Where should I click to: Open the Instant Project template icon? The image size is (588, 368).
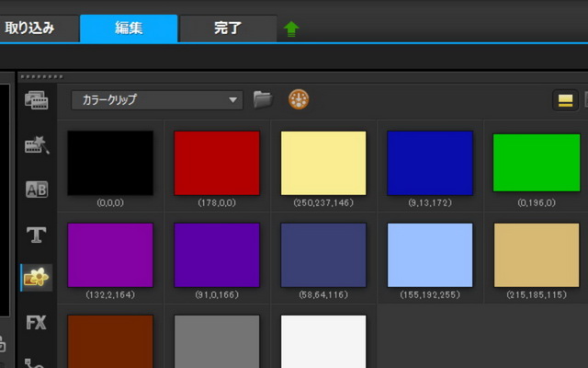(36, 144)
